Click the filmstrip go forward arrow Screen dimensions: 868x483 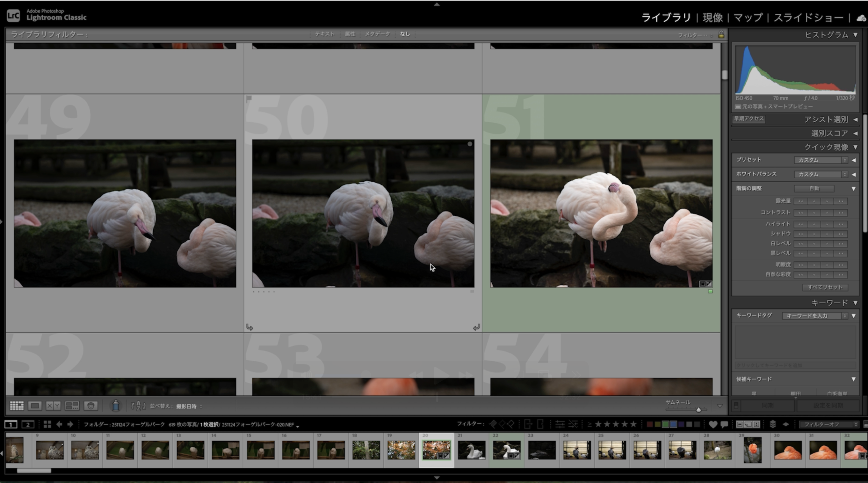point(70,424)
